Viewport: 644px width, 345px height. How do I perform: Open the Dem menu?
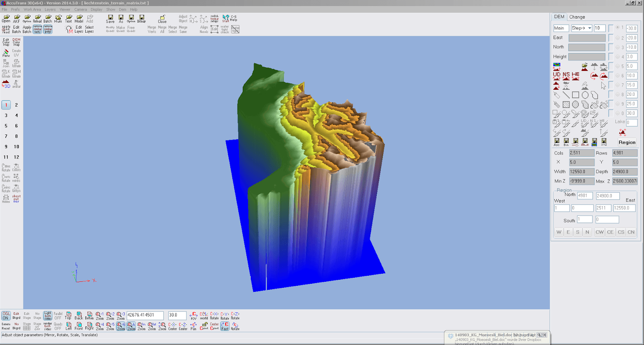pyautogui.click(x=122, y=9)
